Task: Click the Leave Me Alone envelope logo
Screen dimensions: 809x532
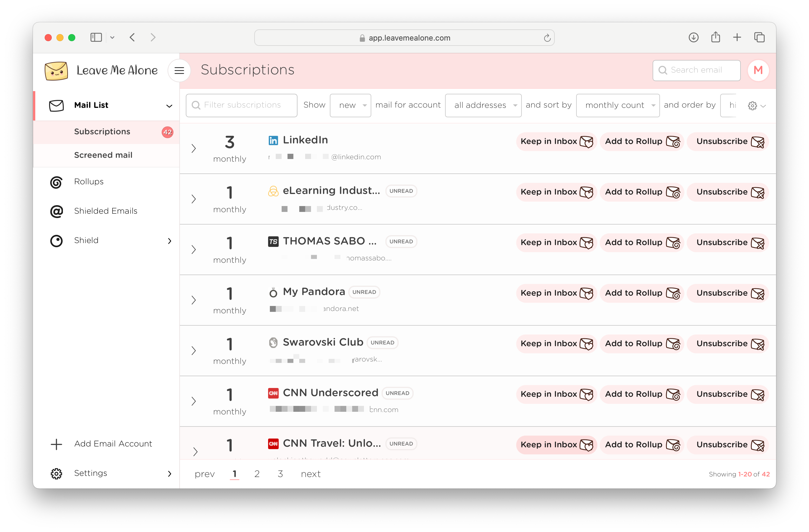Action: [x=56, y=71]
